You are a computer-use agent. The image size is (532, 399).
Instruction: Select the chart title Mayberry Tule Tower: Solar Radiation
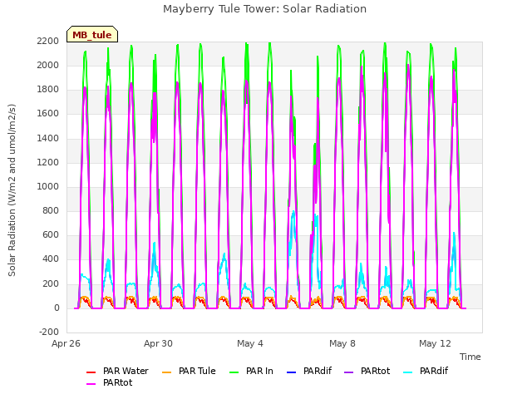(x=264, y=9)
